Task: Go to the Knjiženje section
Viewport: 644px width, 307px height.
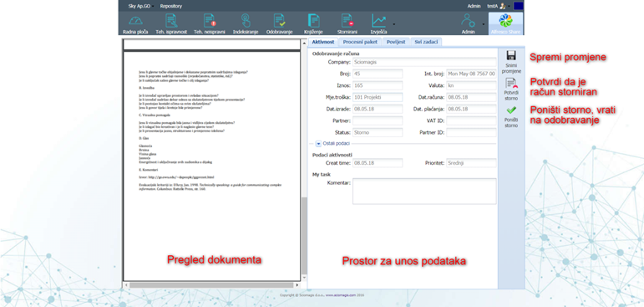Action: [x=313, y=24]
